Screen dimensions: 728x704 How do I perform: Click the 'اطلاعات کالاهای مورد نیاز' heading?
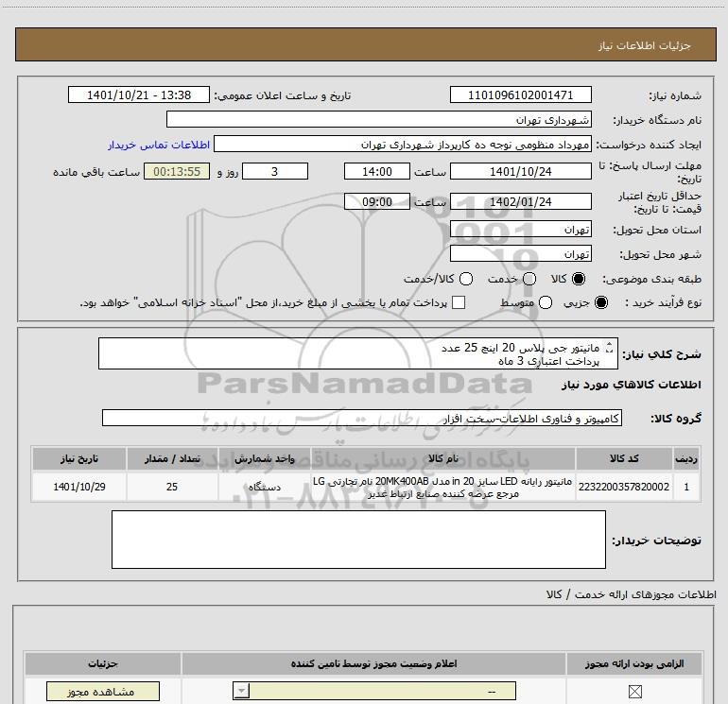(631, 385)
